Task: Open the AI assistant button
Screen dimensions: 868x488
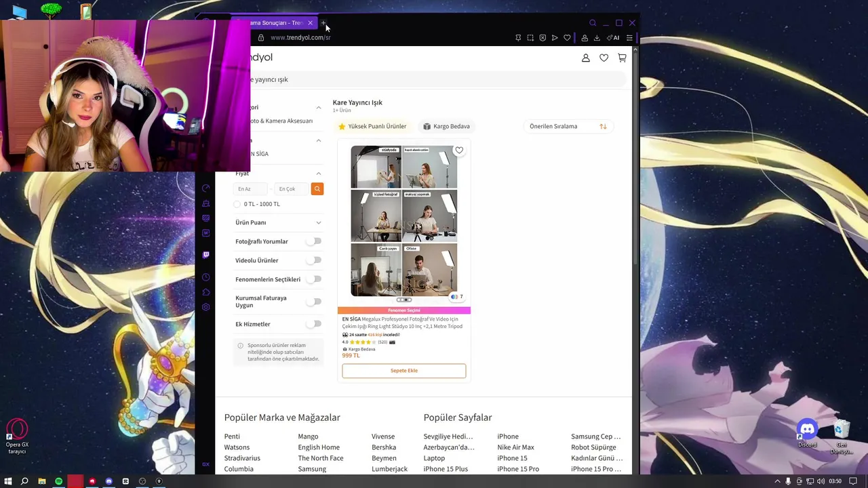Action: pos(613,38)
